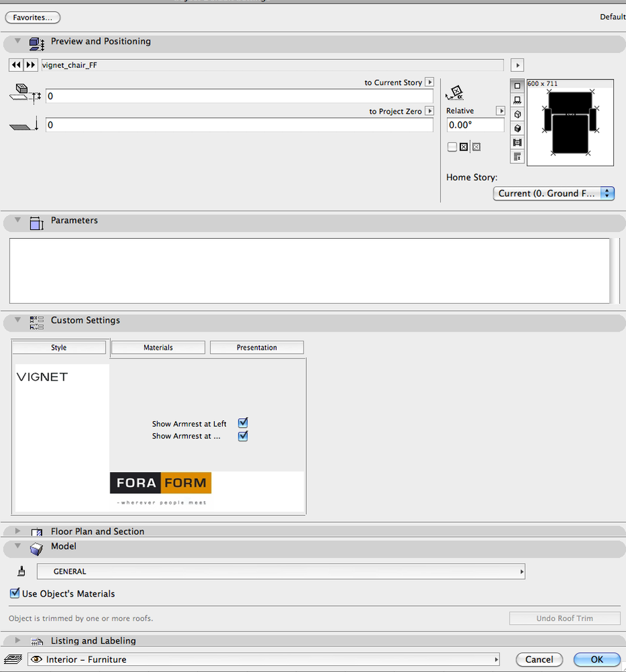Select the front view preview mode icon

tap(517, 100)
